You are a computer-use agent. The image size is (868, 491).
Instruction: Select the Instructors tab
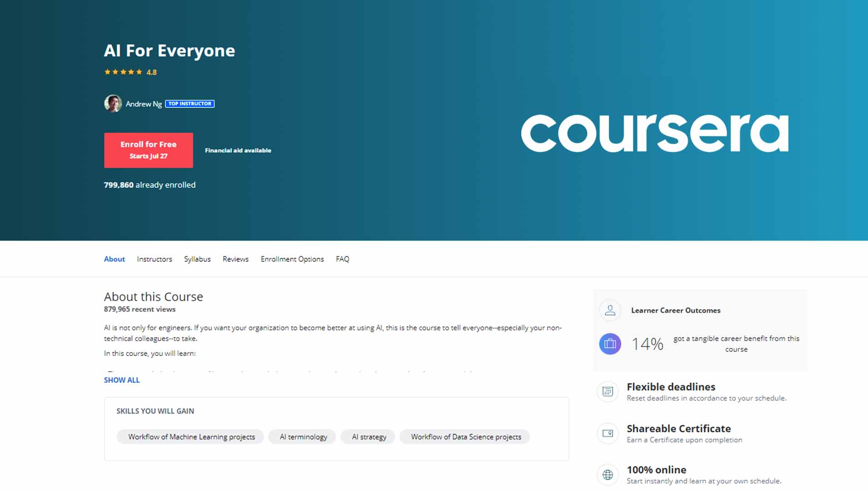[154, 259]
